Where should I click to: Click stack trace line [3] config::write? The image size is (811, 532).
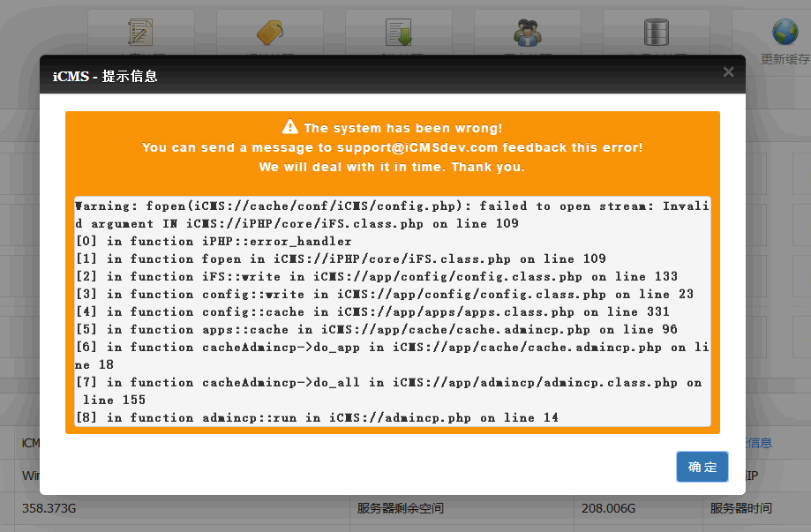tap(384, 294)
